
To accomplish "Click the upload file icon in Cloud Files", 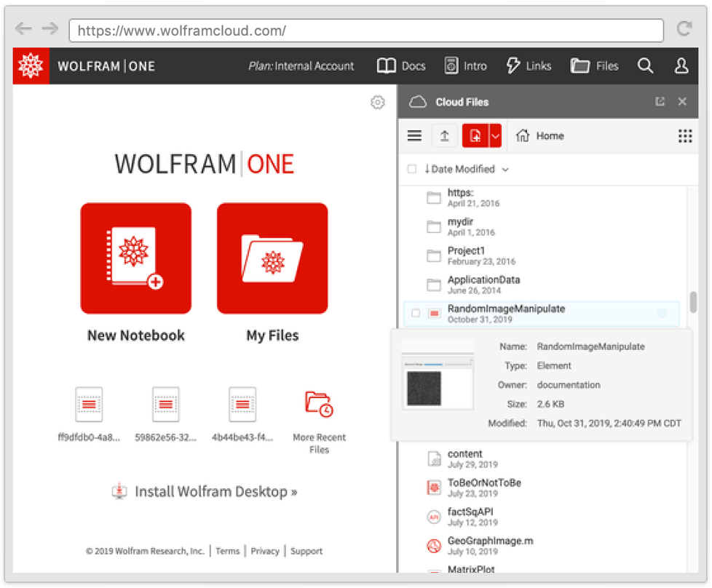I will [444, 136].
